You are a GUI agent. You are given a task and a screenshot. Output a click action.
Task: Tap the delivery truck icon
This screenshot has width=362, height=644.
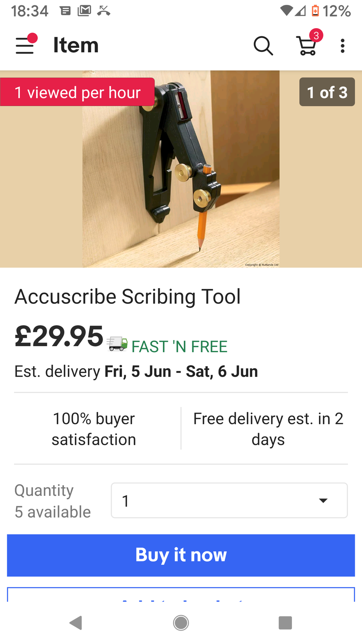click(117, 344)
